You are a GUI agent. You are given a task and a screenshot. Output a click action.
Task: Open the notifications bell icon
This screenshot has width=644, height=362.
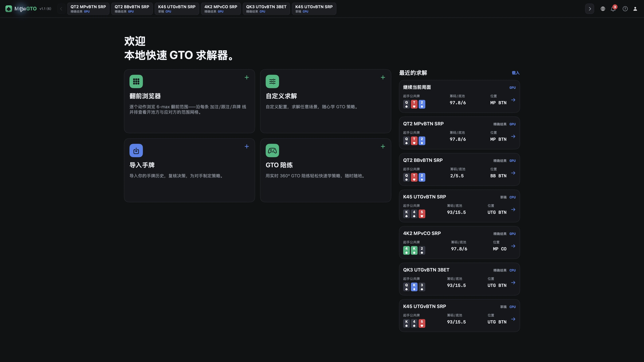click(x=613, y=9)
